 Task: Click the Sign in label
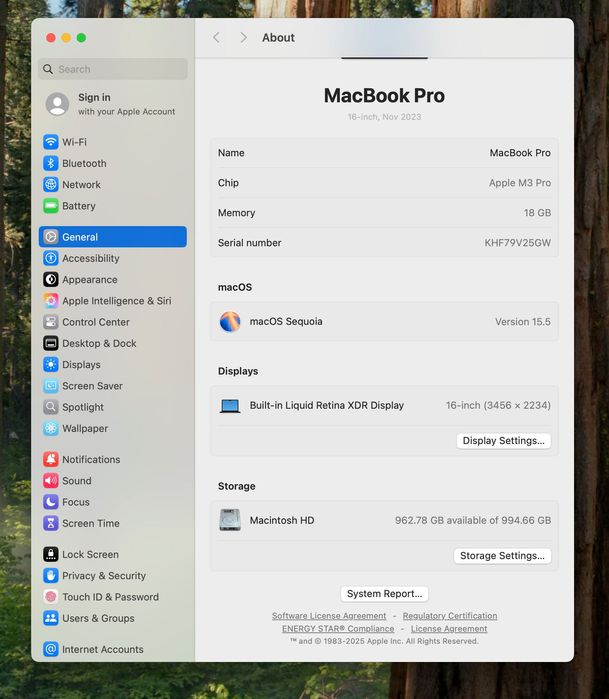pos(95,97)
